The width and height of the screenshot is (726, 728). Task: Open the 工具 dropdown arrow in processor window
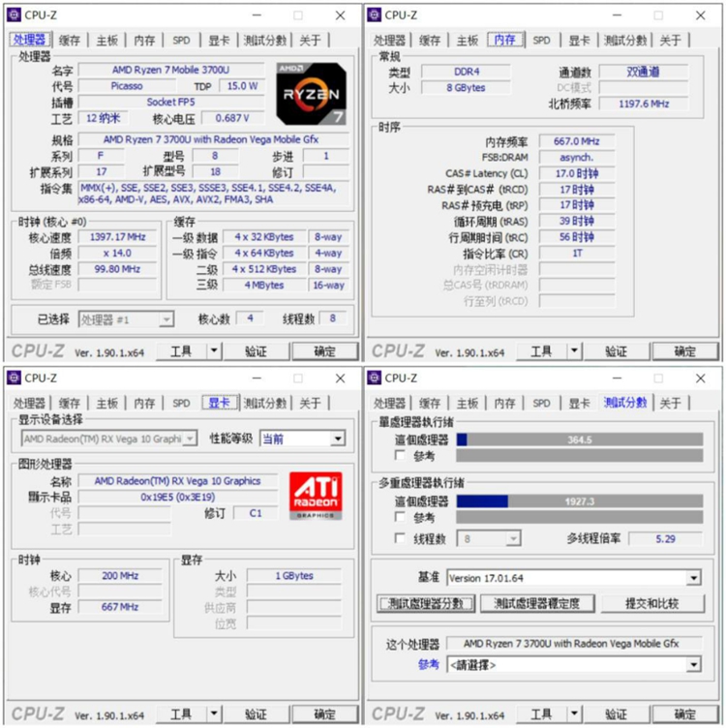click(214, 351)
